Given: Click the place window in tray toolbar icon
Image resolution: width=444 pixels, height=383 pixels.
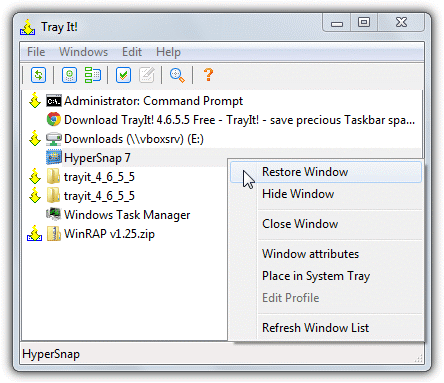Looking at the screenshot, I should 69,75.
